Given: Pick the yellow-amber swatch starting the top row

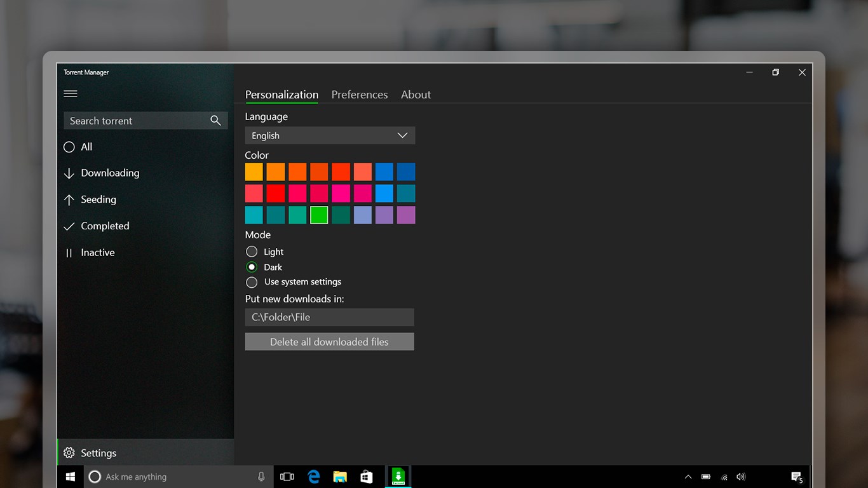Looking at the screenshot, I should (x=254, y=172).
